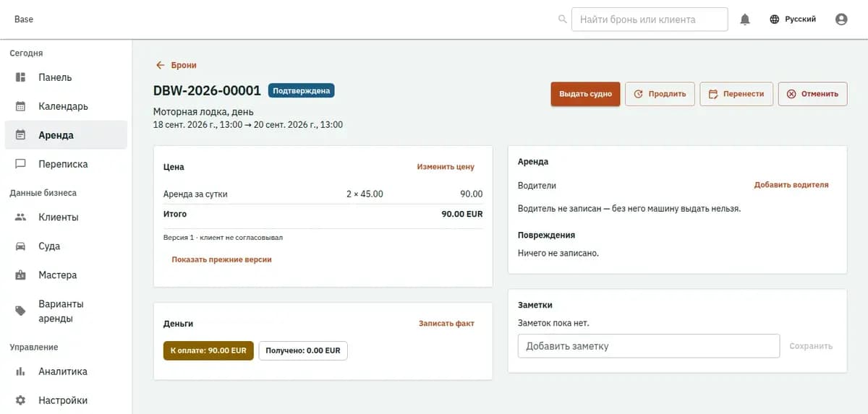This screenshot has width=868, height=414.
Task: Click the Отменить button
Action: pyautogui.click(x=812, y=94)
